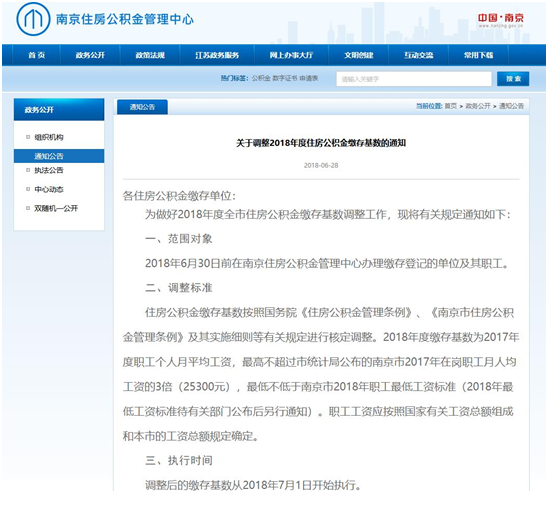Click the publication date 2018-06-28
This screenshot has height=526, width=546.
[321, 165]
